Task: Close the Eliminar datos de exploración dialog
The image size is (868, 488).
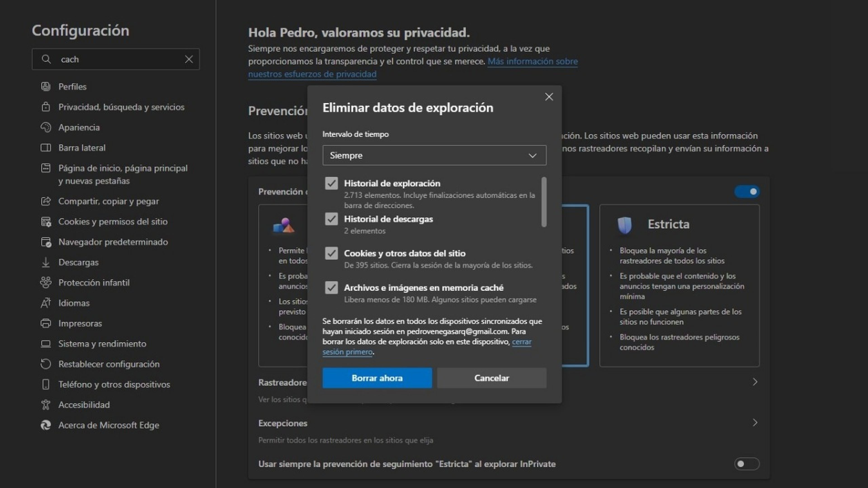Action: coord(549,97)
